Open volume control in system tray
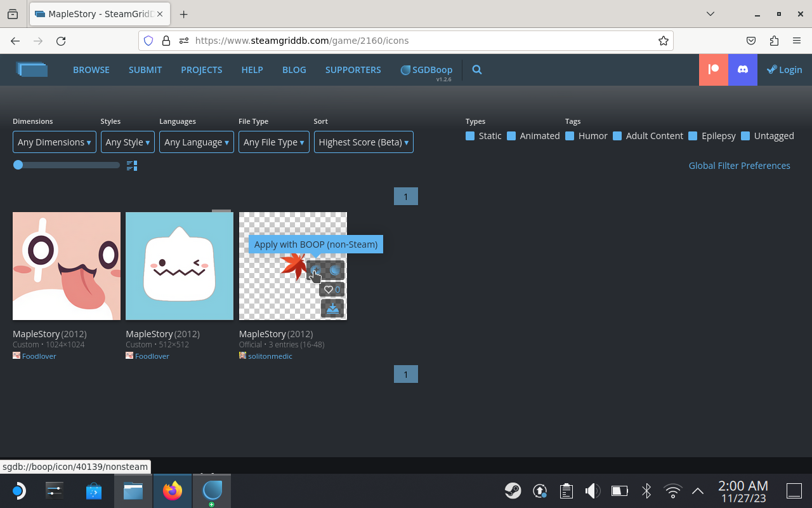Screen dimensions: 812x508 593,490
